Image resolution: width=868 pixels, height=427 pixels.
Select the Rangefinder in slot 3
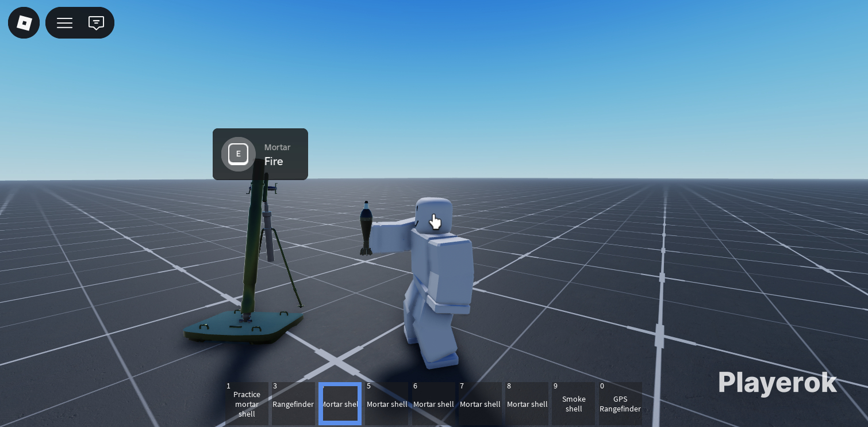click(x=293, y=404)
